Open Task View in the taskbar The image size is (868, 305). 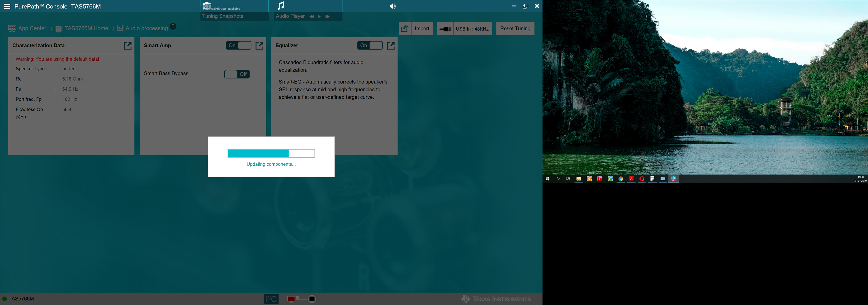pos(568,179)
